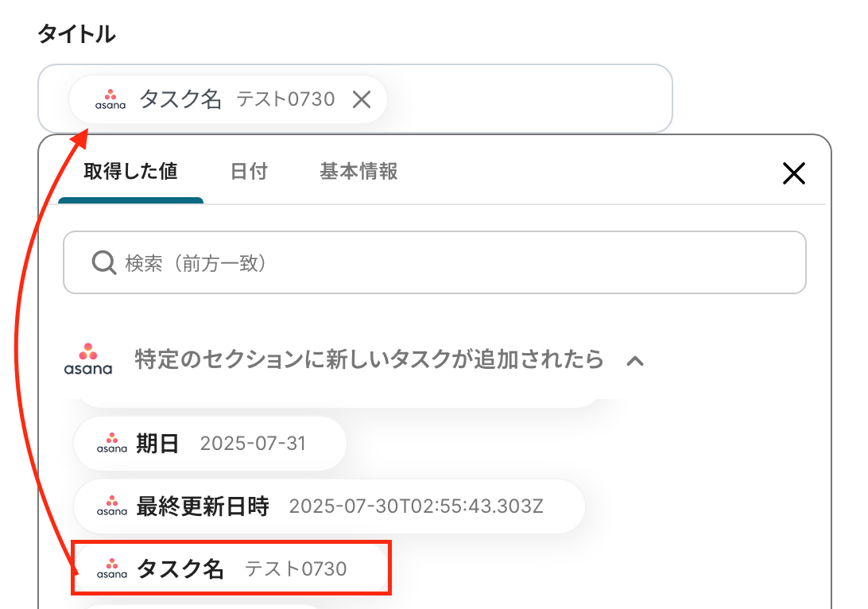Click the Asana icon on the 最終更新日時 chip
The width and height of the screenshot is (868, 609).
pyautogui.click(x=112, y=506)
